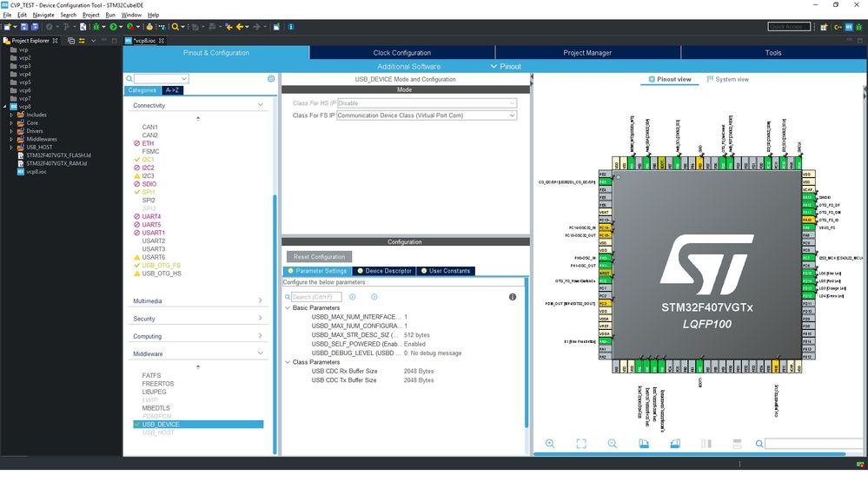Image resolution: width=868 pixels, height=488 pixels.
Task: Switch to System view
Action: 728,80
